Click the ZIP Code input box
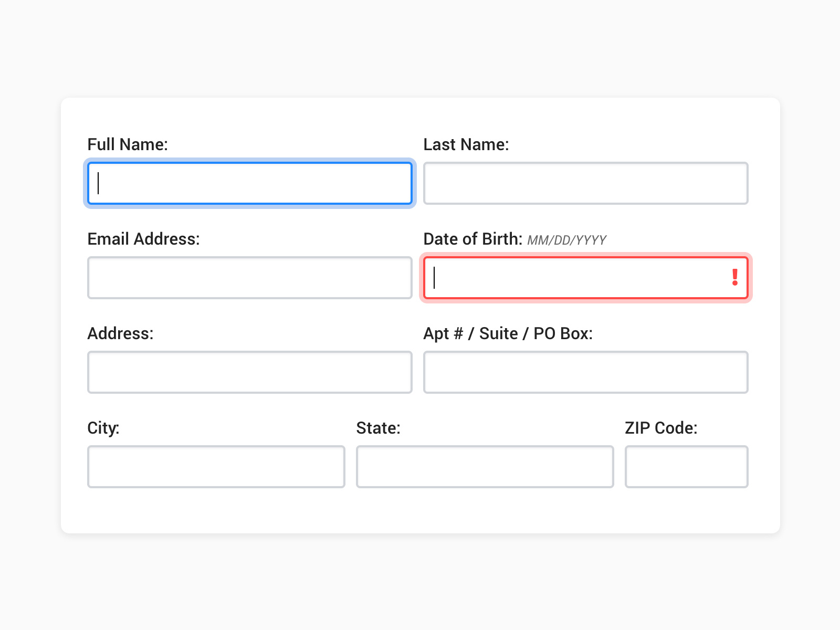The width and height of the screenshot is (840, 630). [686, 467]
